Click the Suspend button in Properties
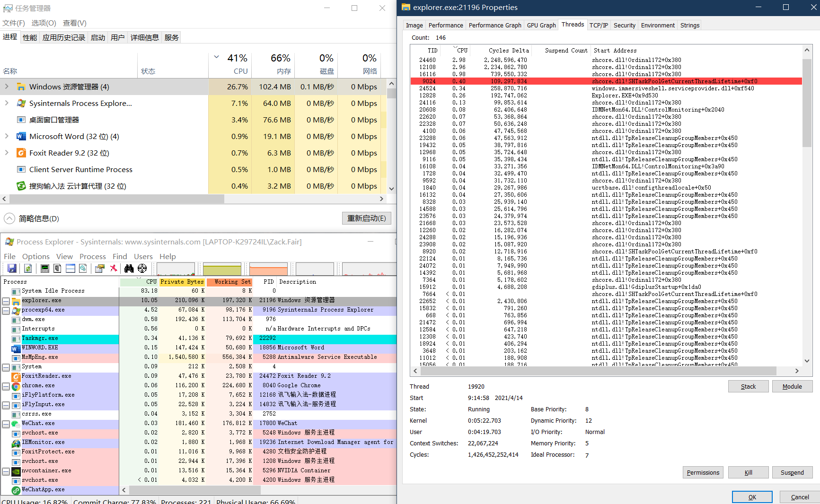Viewport: 820px width, 504px height. [792, 472]
